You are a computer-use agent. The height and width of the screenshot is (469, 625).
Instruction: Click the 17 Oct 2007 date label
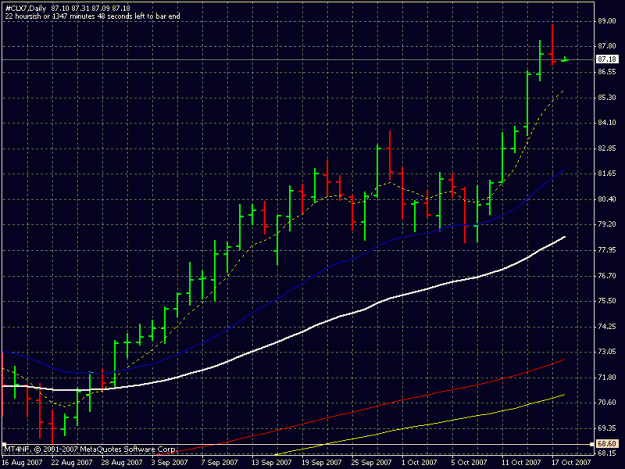tap(571, 463)
